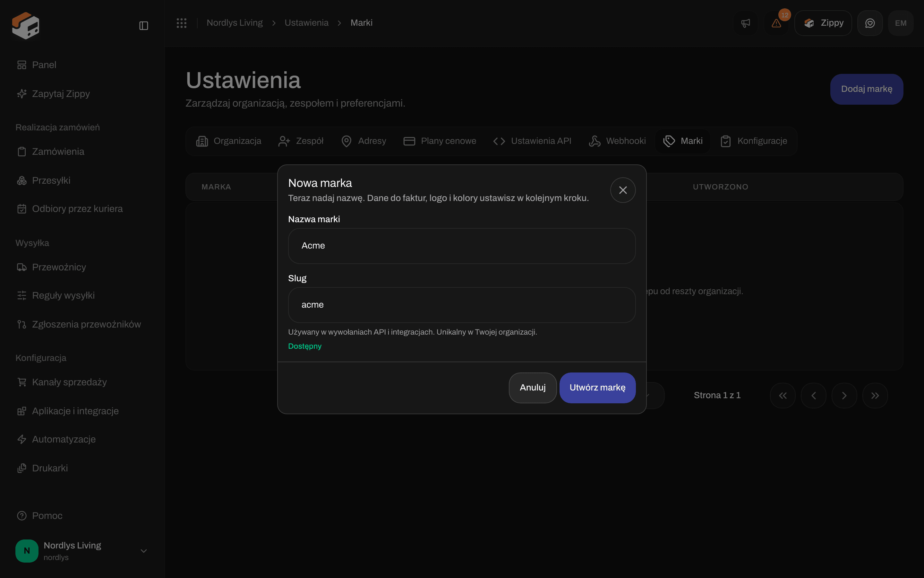The height and width of the screenshot is (578, 924).
Task: Open the alerts warning icon with 12 badge
Action: point(776,23)
